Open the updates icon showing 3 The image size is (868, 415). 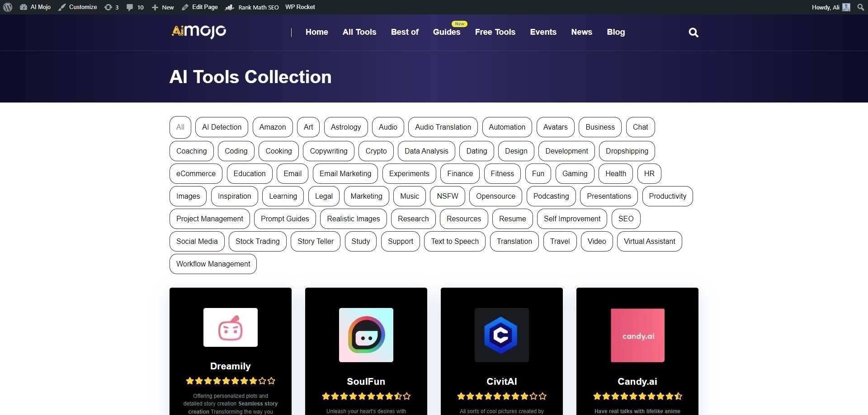pyautogui.click(x=111, y=7)
